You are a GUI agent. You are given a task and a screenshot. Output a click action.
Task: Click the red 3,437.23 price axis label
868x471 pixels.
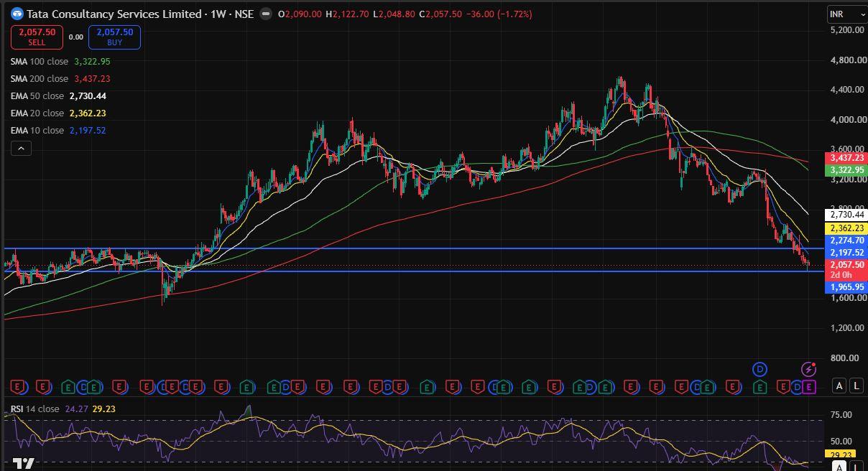[847, 158]
